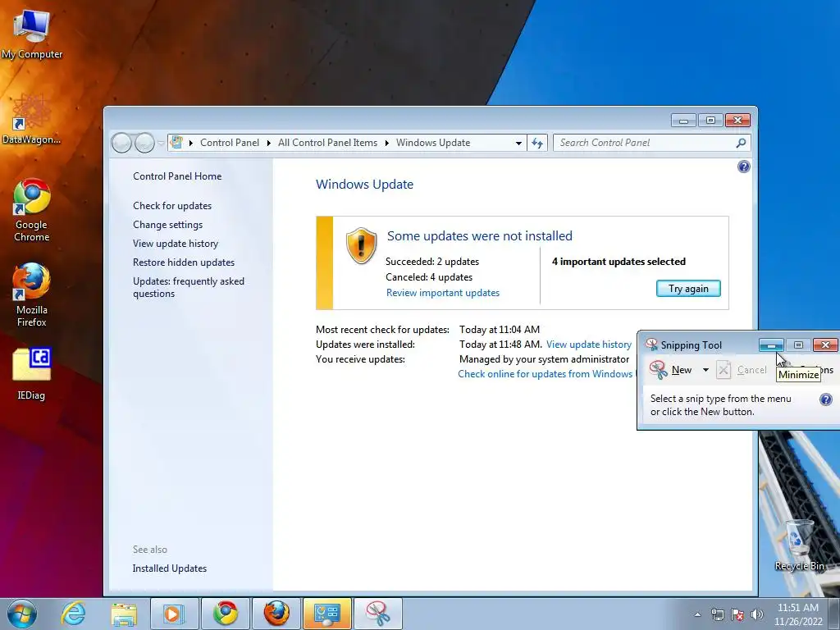Click Windows Update breadcrumb
840x630 pixels.
pyautogui.click(x=433, y=143)
